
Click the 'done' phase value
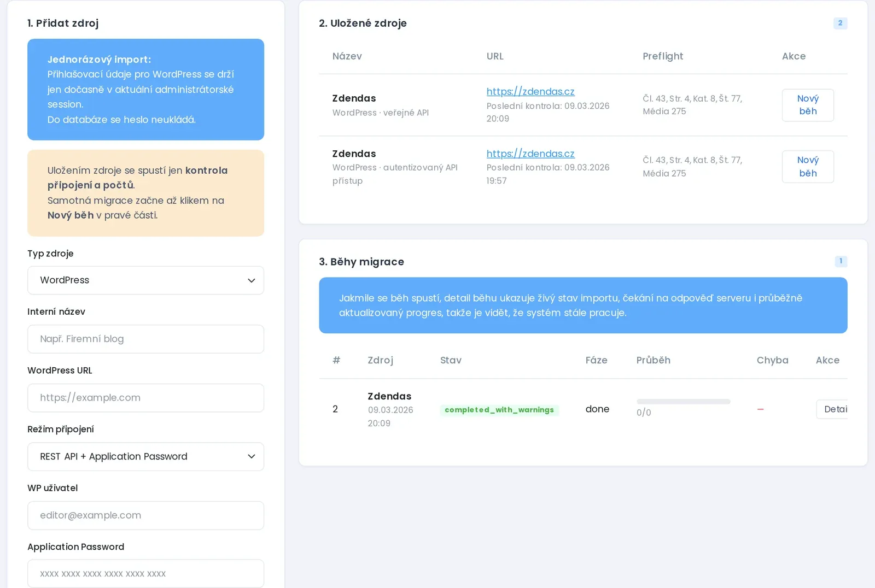coord(597,409)
